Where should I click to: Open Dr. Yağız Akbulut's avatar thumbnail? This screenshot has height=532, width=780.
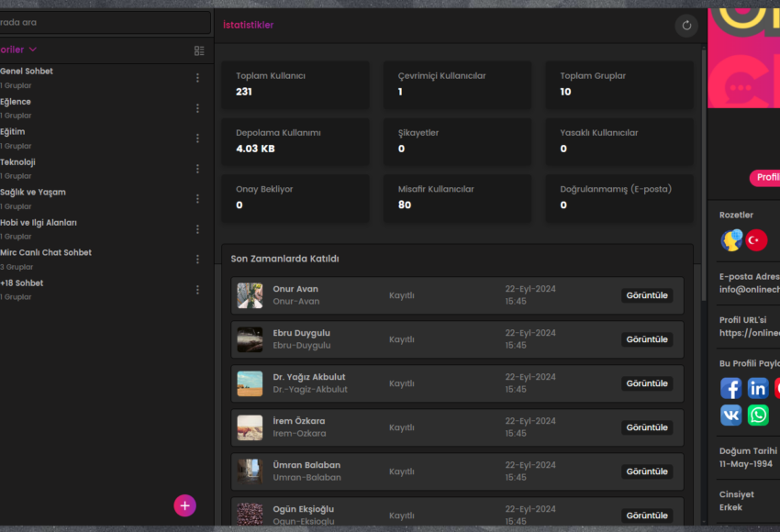click(x=250, y=383)
